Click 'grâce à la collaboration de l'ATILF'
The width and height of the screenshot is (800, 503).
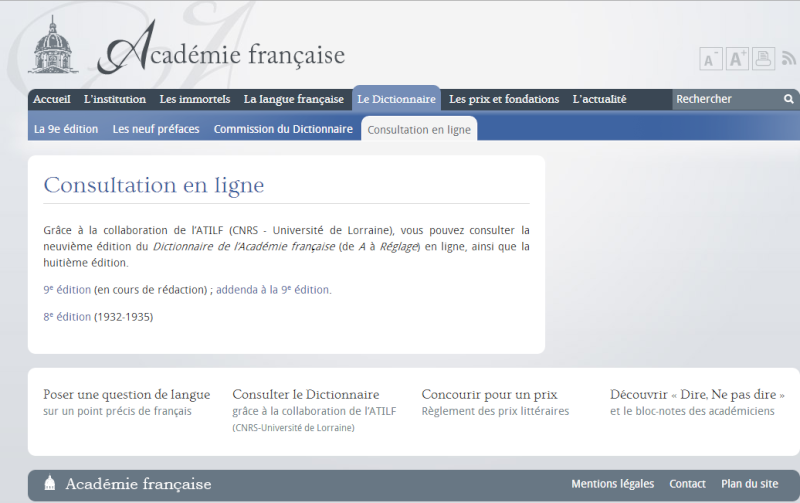pos(314,411)
